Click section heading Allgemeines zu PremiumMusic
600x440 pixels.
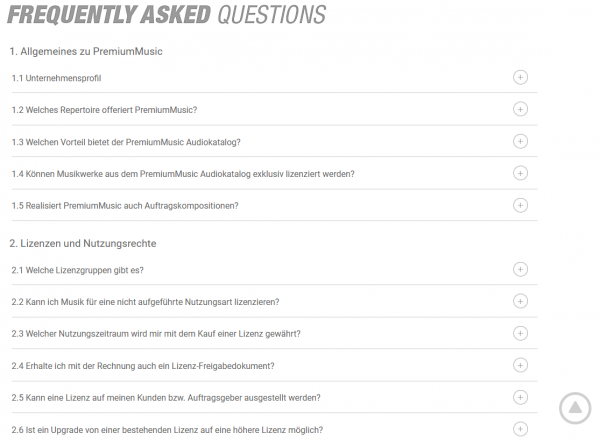tap(86, 51)
